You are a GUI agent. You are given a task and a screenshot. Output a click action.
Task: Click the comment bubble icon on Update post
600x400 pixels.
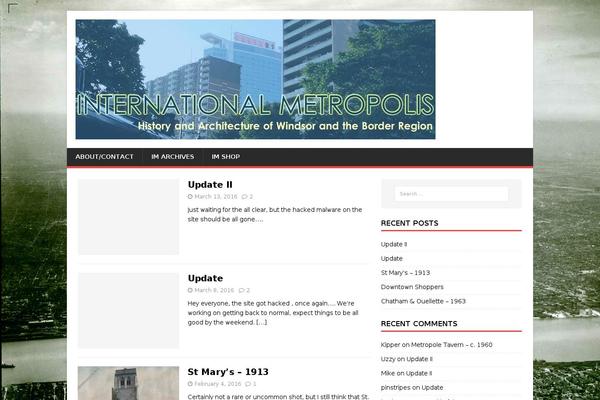(x=241, y=290)
